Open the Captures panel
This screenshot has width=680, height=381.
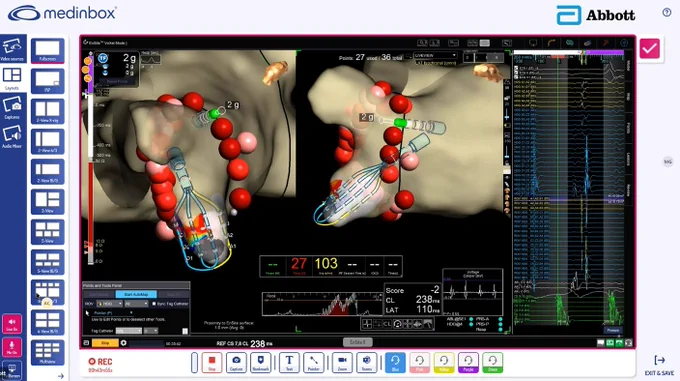(12, 108)
